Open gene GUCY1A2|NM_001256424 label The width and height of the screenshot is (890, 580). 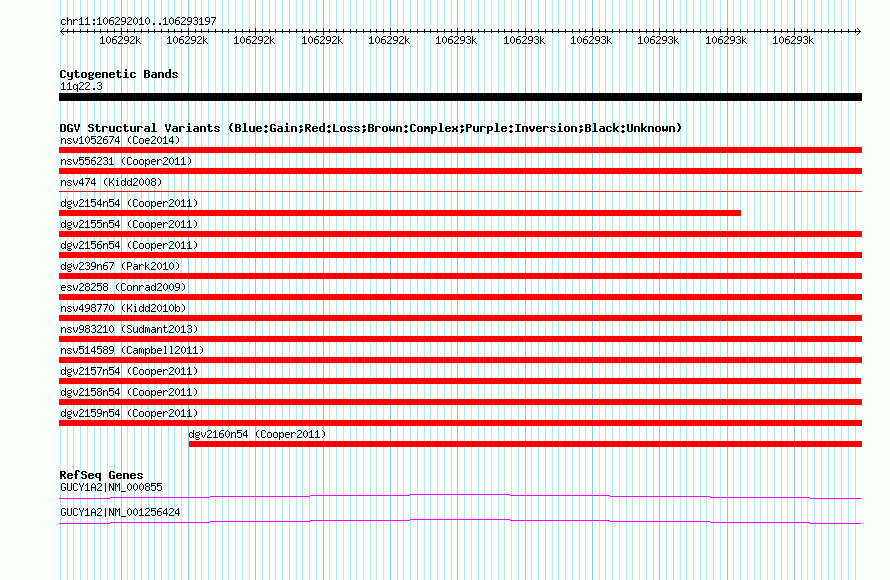coord(120,512)
